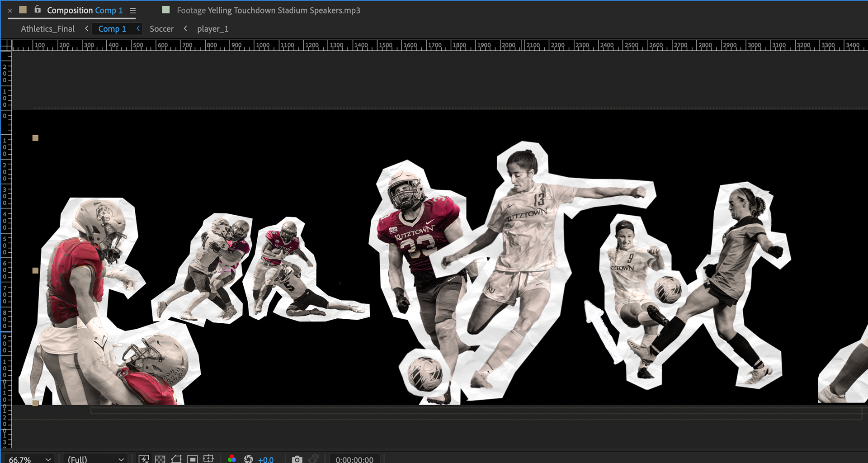
Task: Click the footage tab green label swatch
Action: 166,9
